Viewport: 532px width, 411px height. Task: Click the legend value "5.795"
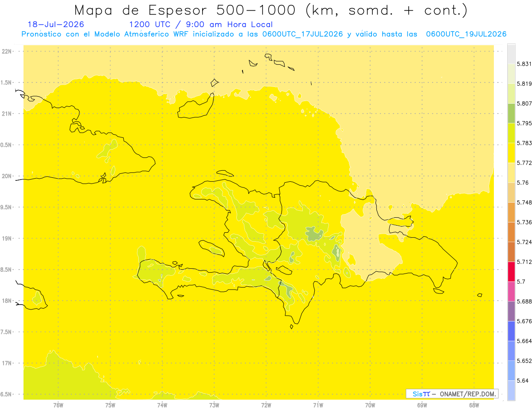pos(524,123)
